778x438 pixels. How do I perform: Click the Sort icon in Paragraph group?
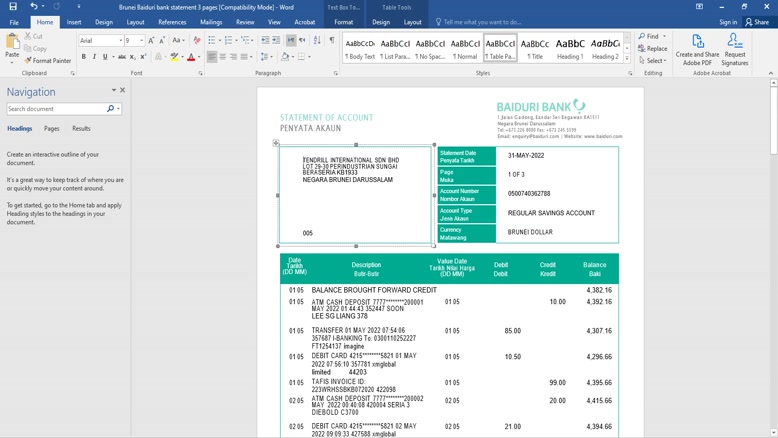(317, 41)
